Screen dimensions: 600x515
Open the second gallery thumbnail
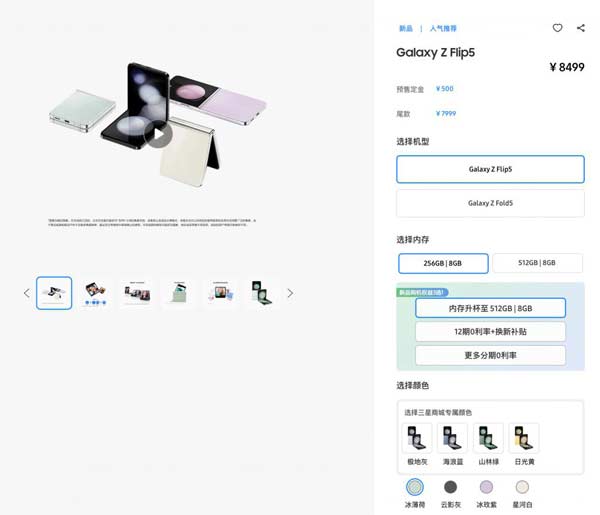coord(95,293)
